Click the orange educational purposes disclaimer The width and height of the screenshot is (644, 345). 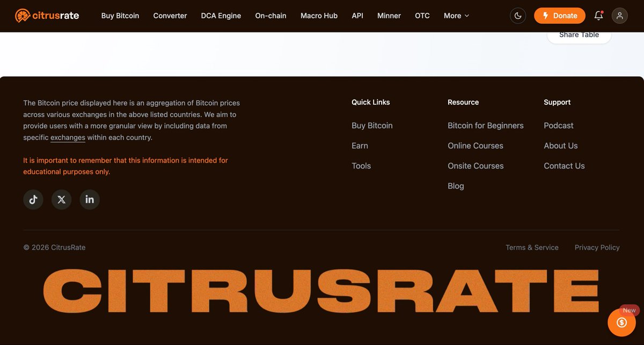126,166
